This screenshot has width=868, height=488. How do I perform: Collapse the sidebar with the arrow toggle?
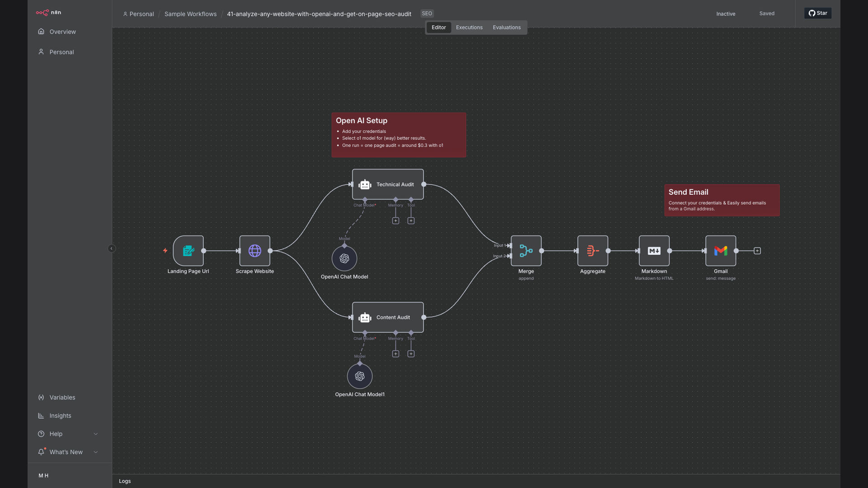(x=112, y=249)
